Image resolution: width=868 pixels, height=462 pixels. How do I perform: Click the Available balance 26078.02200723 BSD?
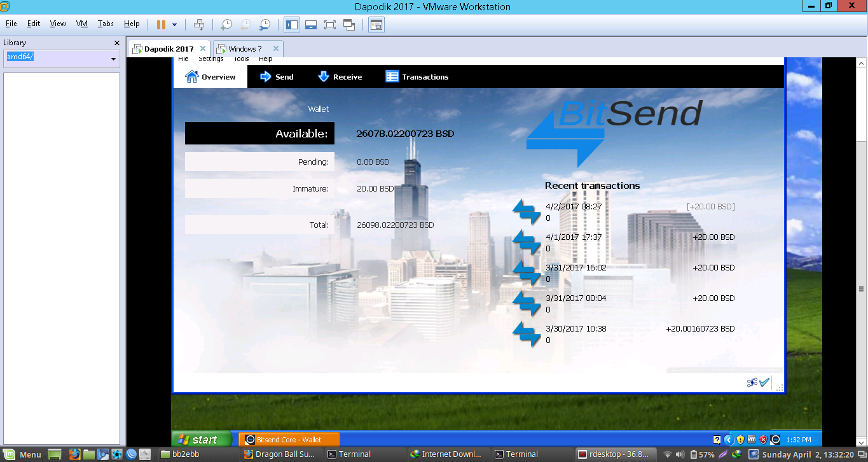pos(405,134)
